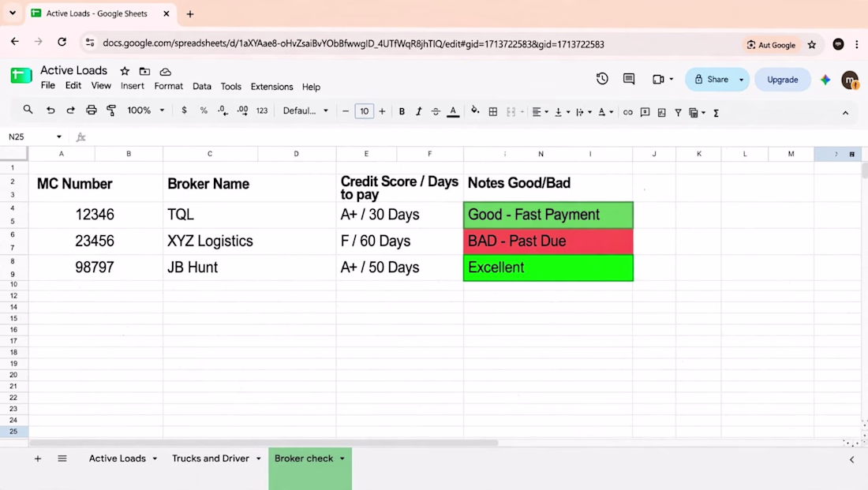Screen dimensions: 868x490
Task: Insert a link using the toolbar
Action: [628, 112]
